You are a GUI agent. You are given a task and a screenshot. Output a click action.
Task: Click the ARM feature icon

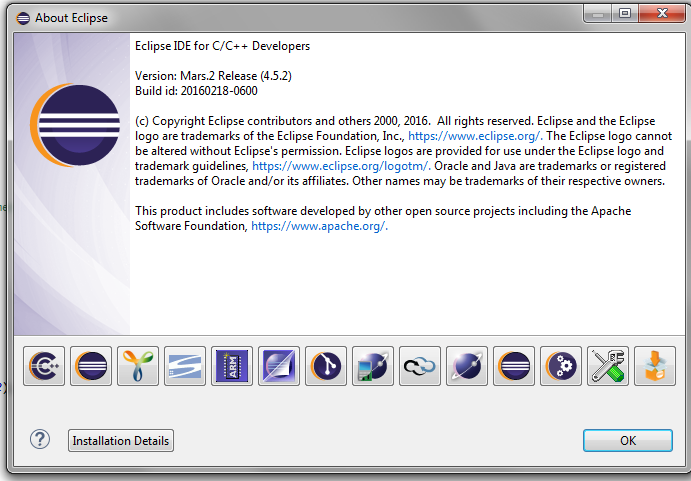(232, 366)
